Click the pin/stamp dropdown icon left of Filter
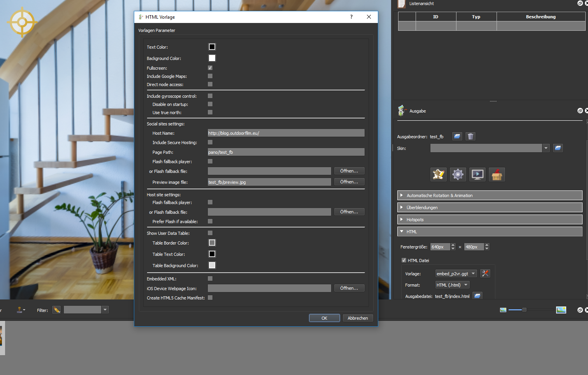Viewport: 588px width, 375px height. (x=21, y=310)
